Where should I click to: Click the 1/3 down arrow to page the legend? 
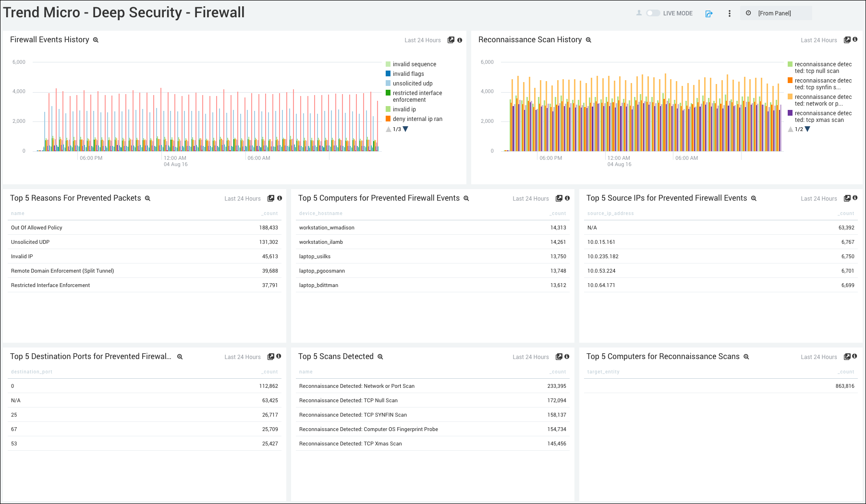point(405,129)
